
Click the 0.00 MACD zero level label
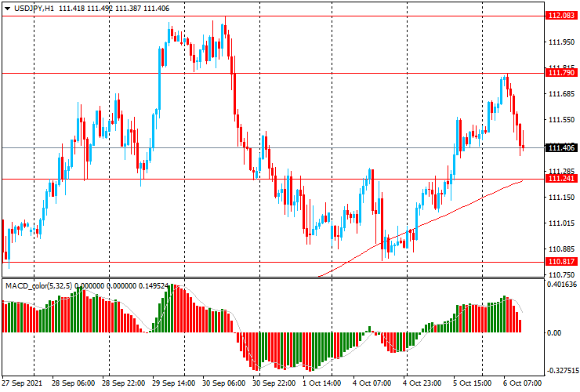[554, 332]
